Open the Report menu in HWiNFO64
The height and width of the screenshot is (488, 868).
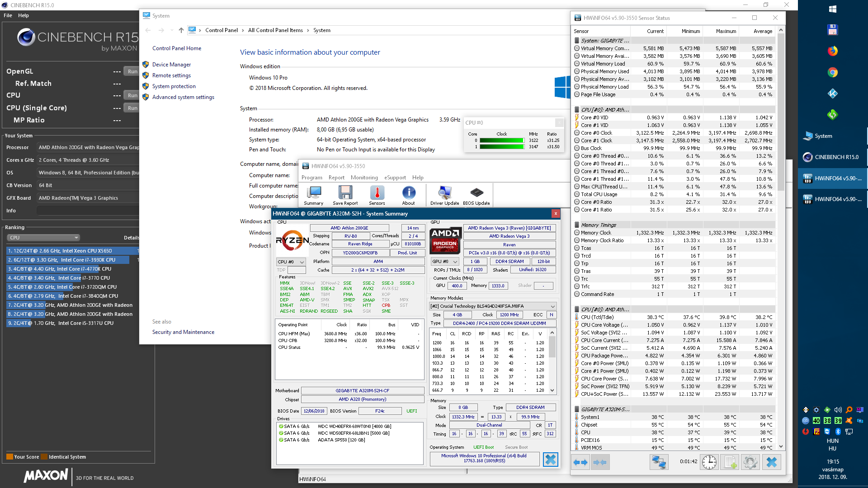pos(336,178)
